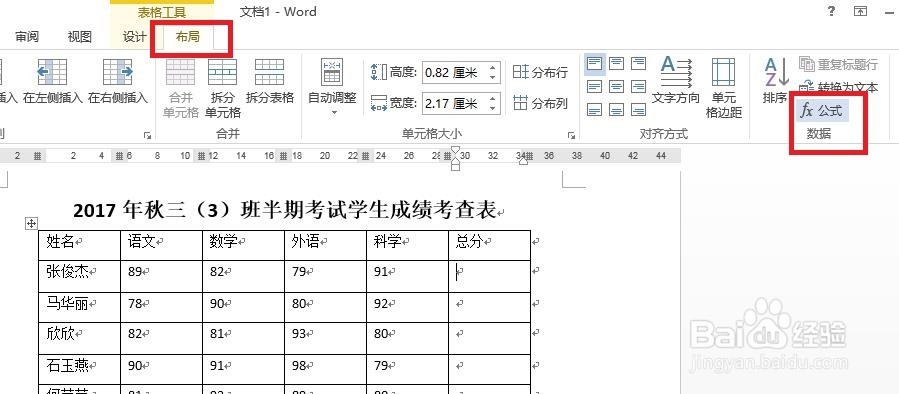Click 马华丽's 语文 score 78

pos(135,303)
